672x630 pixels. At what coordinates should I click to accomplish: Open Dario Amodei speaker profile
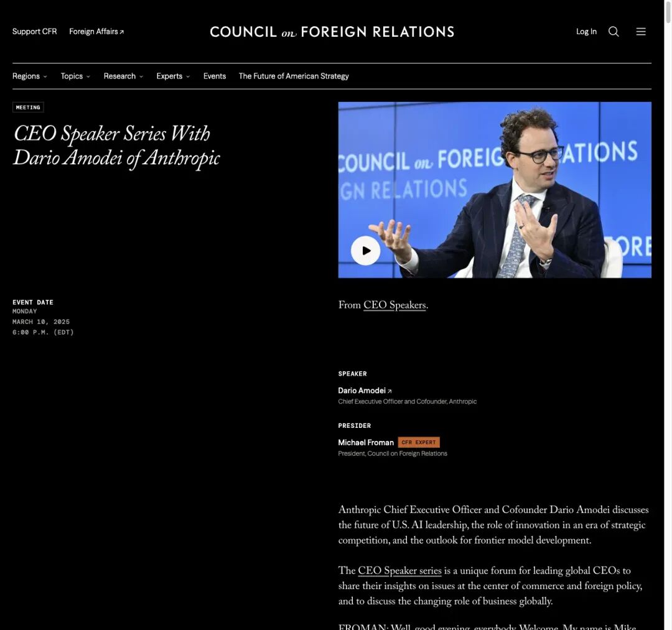tap(362, 391)
